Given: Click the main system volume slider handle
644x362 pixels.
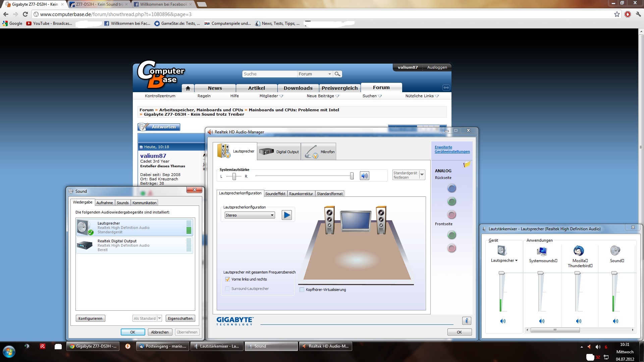Looking at the screenshot, I should pos(352,176).
